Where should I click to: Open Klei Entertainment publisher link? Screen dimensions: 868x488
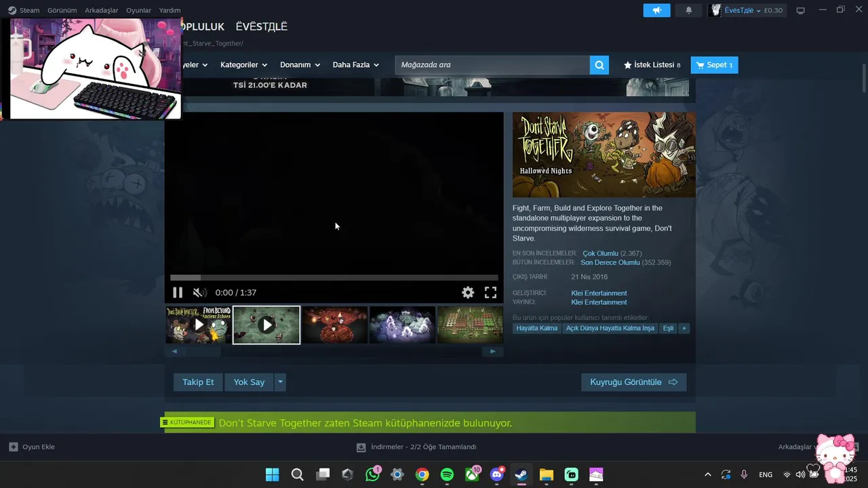click(599, 302)
